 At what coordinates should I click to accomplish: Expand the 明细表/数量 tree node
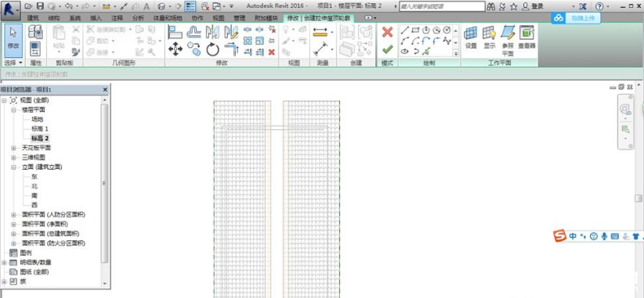pos(4,262)
